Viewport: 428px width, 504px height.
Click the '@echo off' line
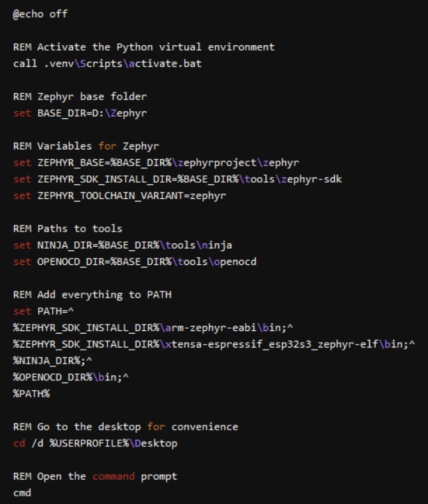pyautogui.click(x=40, y=14)
